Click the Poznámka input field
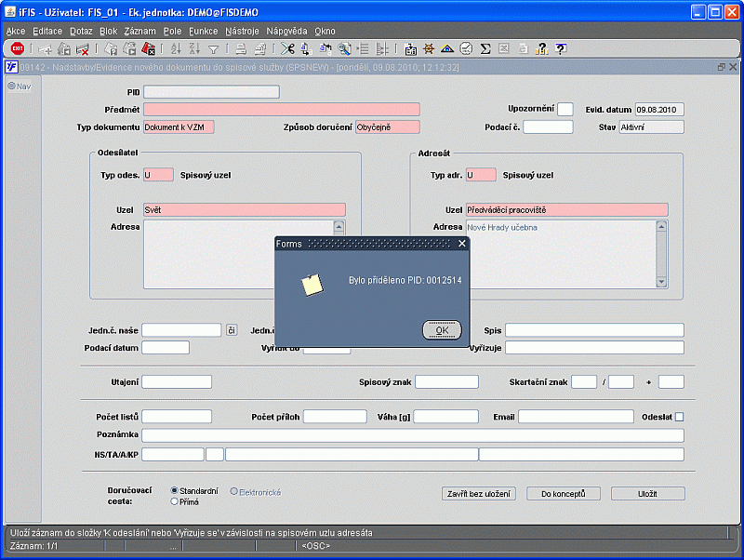This screenshot has width=744, height=560. (413, 435)
